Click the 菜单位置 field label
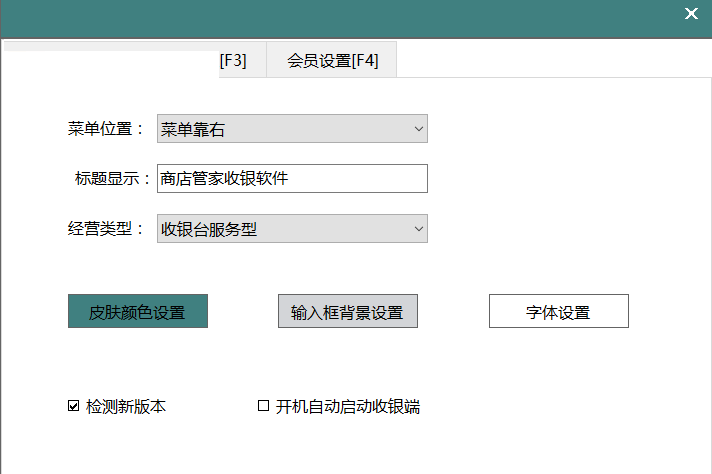The image size is (712, 474). [106, 129]
